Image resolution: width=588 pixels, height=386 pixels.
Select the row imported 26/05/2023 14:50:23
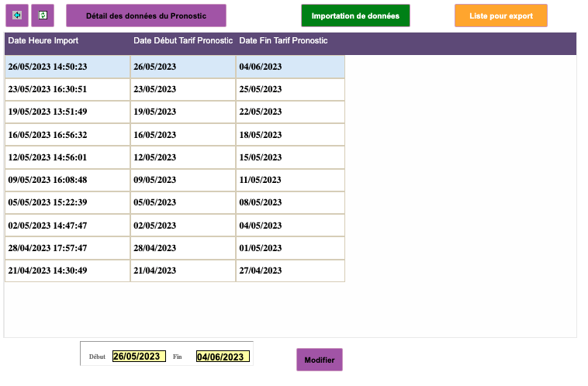[175, 67]
